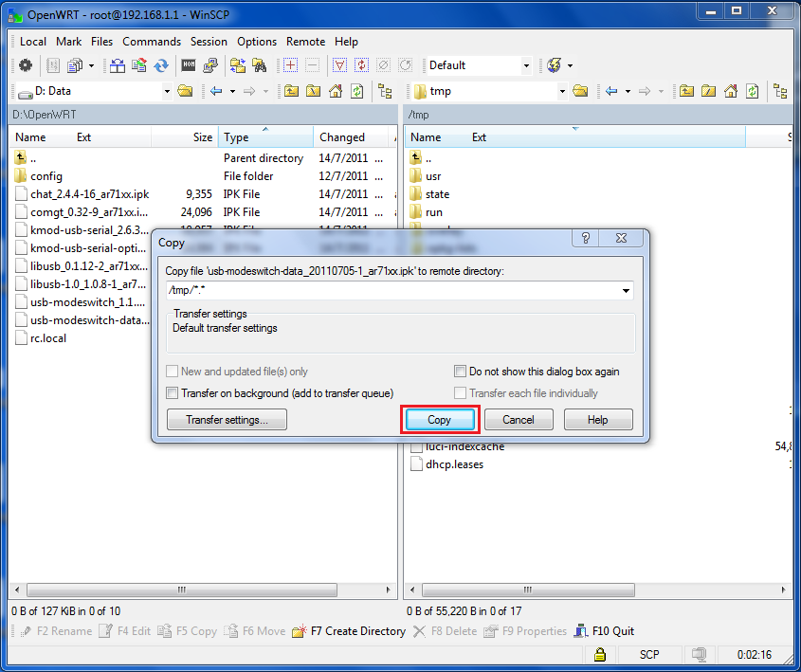This screenshot has width=801, height=672.
Task: Go to the remote root directory icon
Action: (708, 91)
